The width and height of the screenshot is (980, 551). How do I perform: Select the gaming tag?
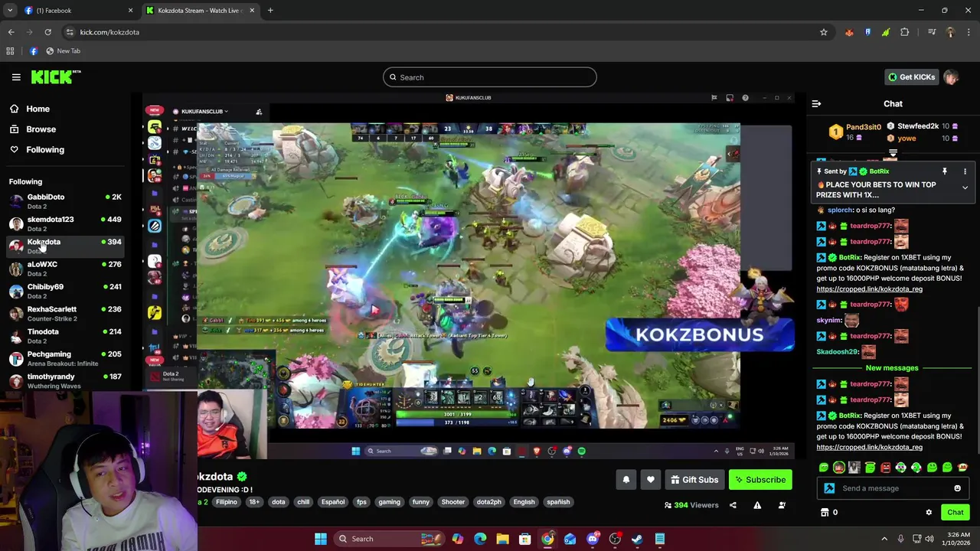click(389, 502)
